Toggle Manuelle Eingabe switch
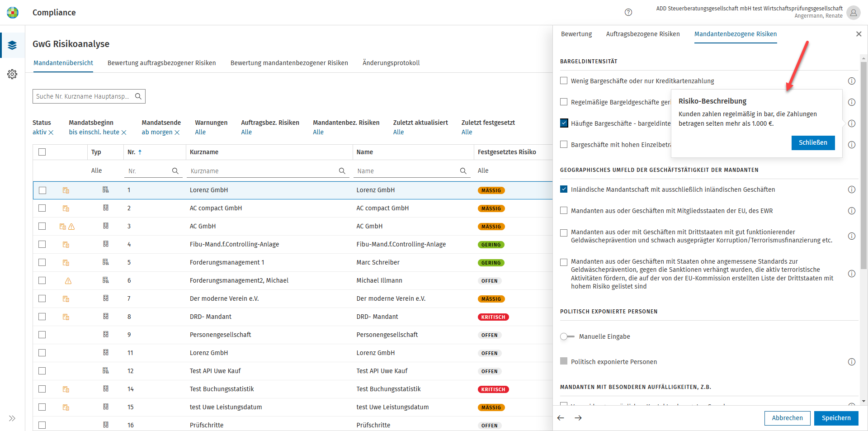 (x=567, y=336)
